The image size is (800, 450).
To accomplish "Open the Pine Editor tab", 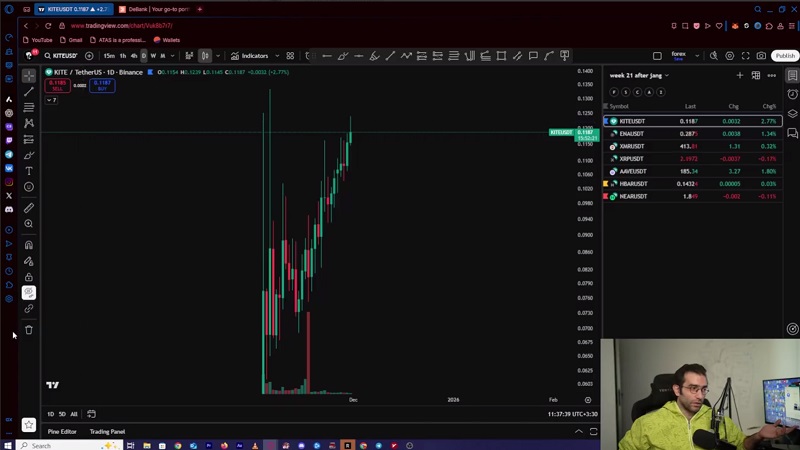I will point(62,431).
